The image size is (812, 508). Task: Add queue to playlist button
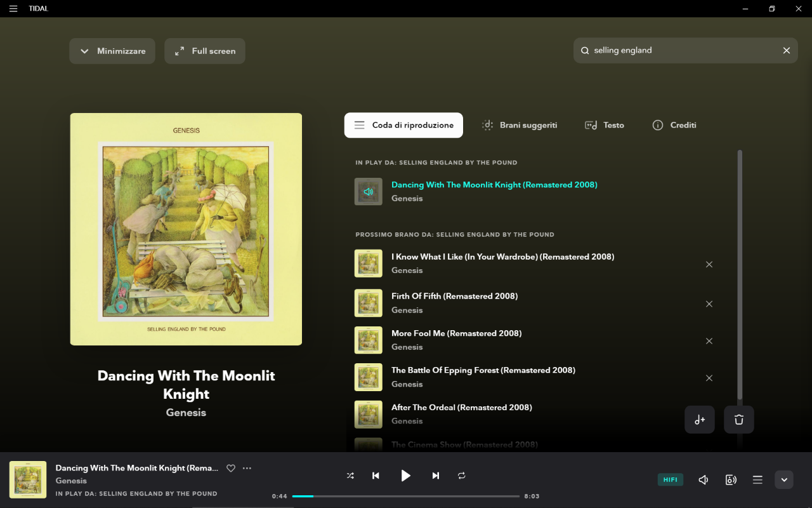coord(700,420)
